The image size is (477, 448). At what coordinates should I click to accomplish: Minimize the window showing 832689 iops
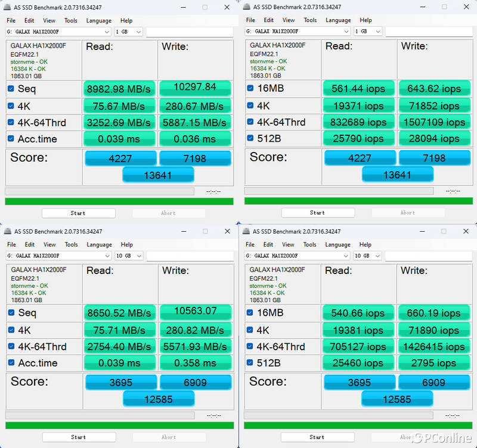coord(421,7)
